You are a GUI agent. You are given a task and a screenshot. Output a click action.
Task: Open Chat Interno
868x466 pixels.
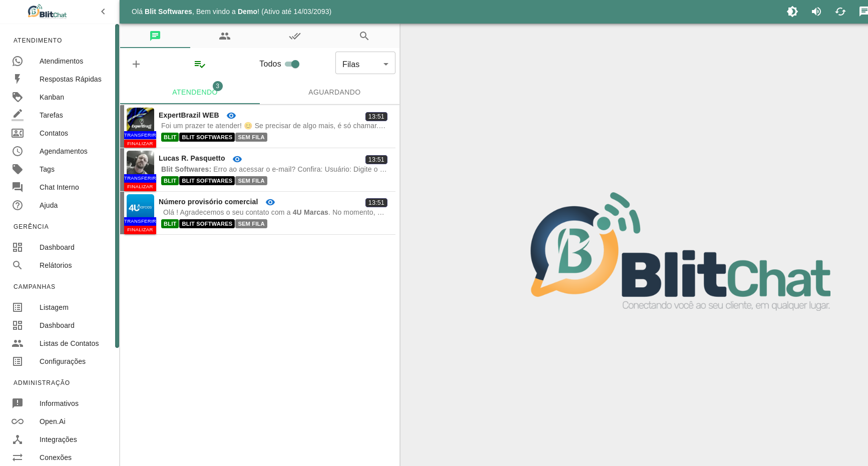59,187
